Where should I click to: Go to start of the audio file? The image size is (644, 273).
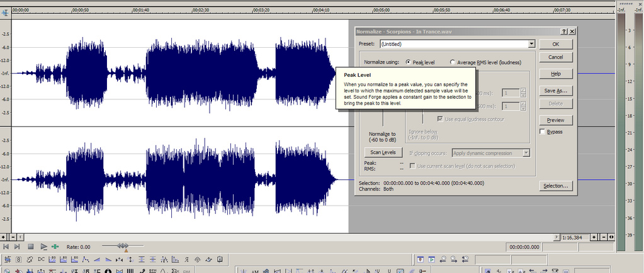[6, 247]
